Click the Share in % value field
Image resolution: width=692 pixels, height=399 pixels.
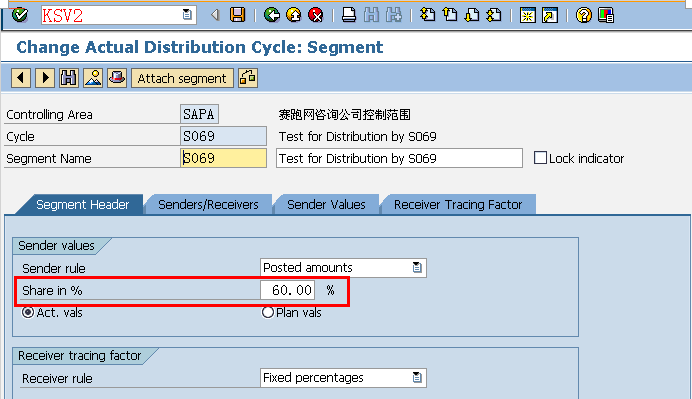pos(287,290)
